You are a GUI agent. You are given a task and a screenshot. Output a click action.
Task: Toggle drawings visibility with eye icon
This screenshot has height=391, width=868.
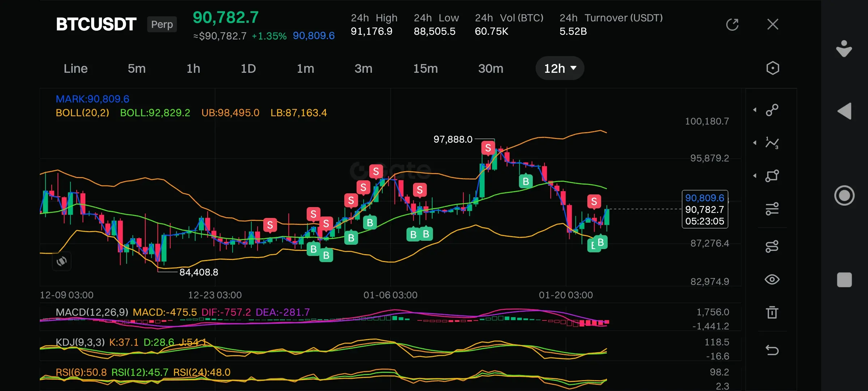click(x=772, y=279)
